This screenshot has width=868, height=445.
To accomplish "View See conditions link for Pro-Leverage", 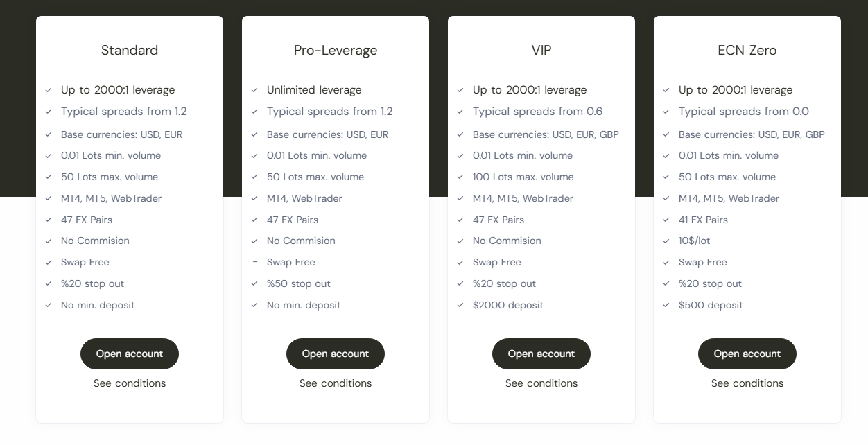I will pos(336,383).
